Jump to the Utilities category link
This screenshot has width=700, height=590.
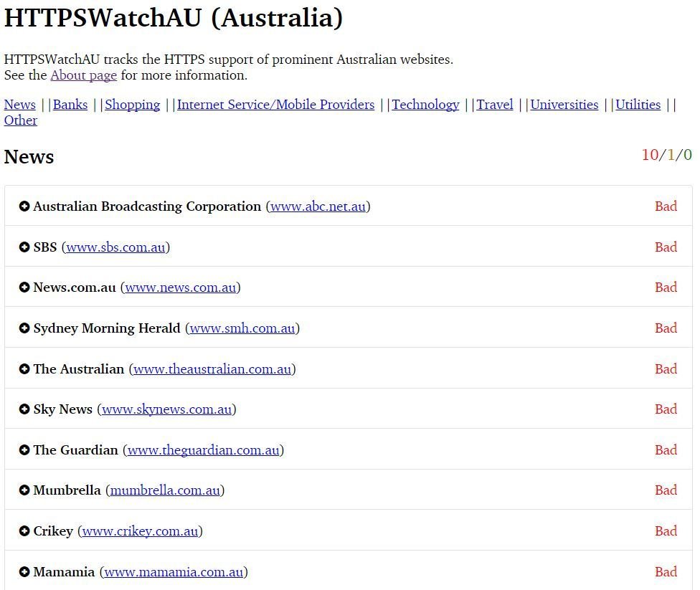(x=638, y=105)
